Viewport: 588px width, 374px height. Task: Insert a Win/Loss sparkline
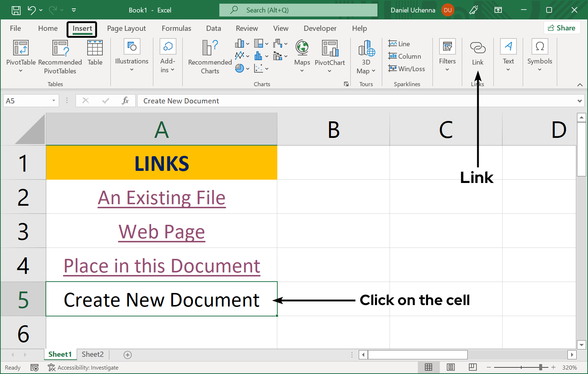406,69
